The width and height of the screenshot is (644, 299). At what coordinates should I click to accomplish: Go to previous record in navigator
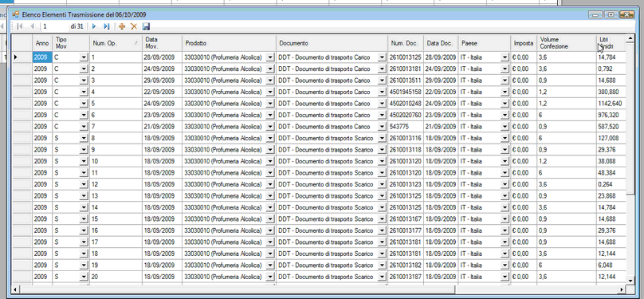pyautogui.click(x=32, y=26)
